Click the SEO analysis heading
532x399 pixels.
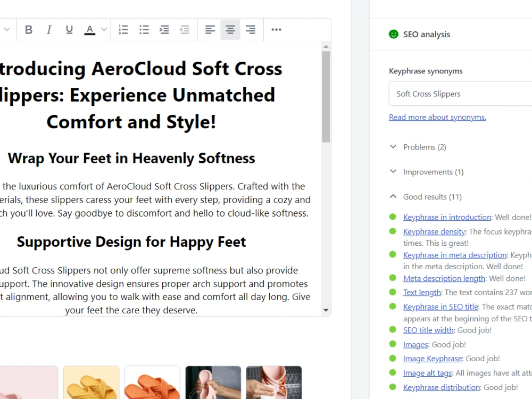pyautogui.click(x=427, y=34)
